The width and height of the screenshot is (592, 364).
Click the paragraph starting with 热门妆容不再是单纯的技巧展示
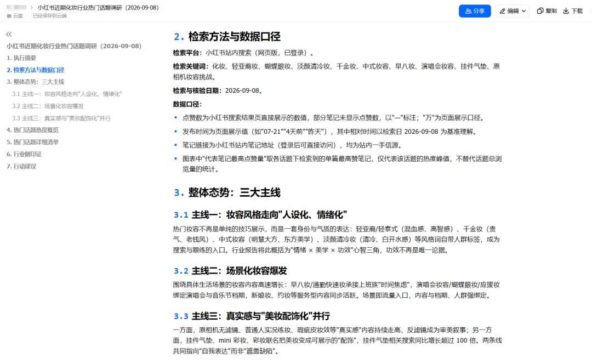tap(337, 240)
